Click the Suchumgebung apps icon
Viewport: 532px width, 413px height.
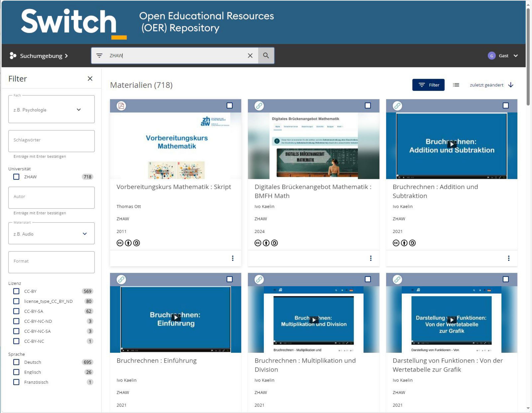(x=13, y=56)
